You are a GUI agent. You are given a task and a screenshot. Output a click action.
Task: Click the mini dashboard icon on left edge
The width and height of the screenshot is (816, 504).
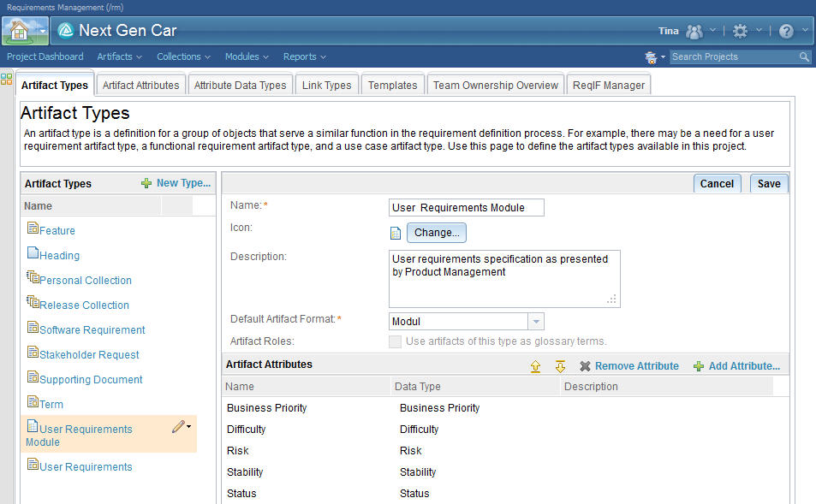[7, 80]
